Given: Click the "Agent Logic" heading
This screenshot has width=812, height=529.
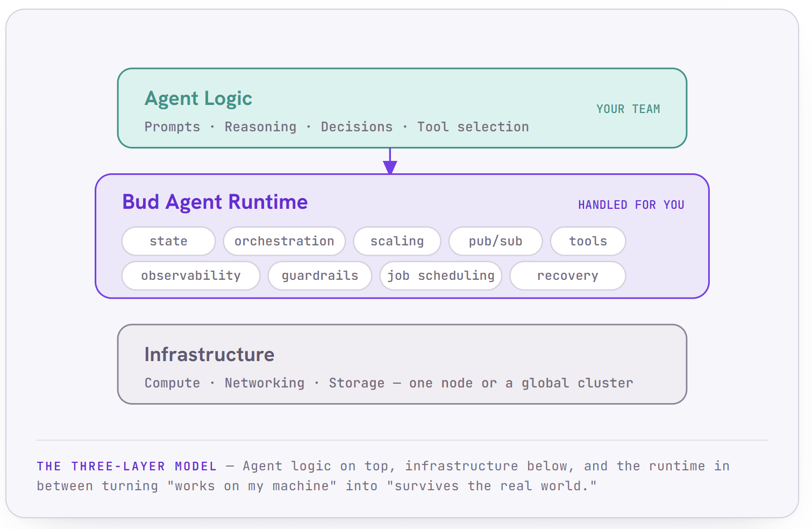Looking at the screenshot, I should (x=198, y=98).
